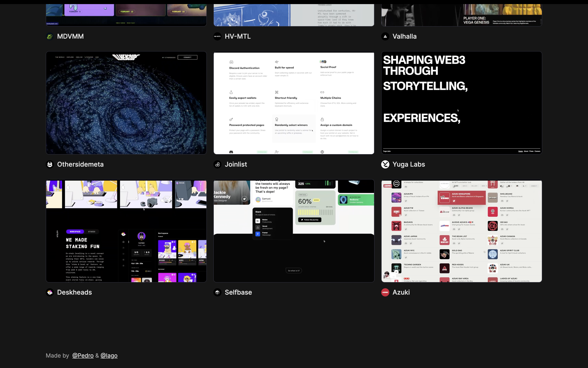Click 'Made by' footer text

[57, 356]
